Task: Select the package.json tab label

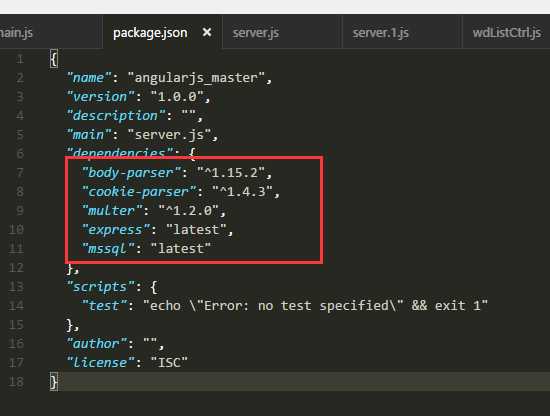Action: coord(150,33)
